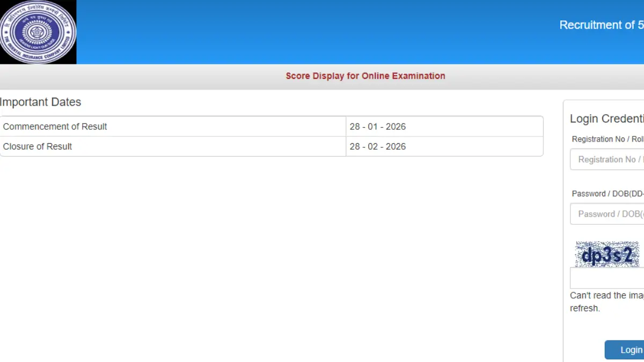Focus the captcha text entry box
The image size is (644, 362).
(607, 279)
